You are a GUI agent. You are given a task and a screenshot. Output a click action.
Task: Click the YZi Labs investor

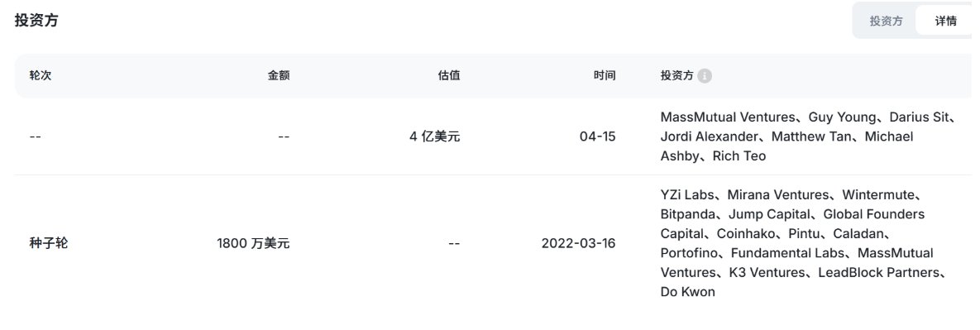687,195
